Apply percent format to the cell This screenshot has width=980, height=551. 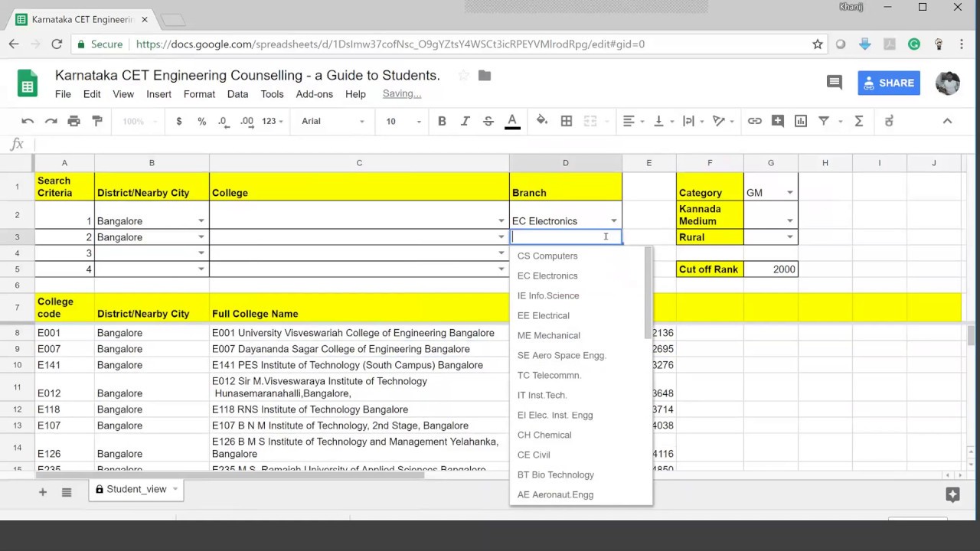pyautogui.click(x=201, y=121)
